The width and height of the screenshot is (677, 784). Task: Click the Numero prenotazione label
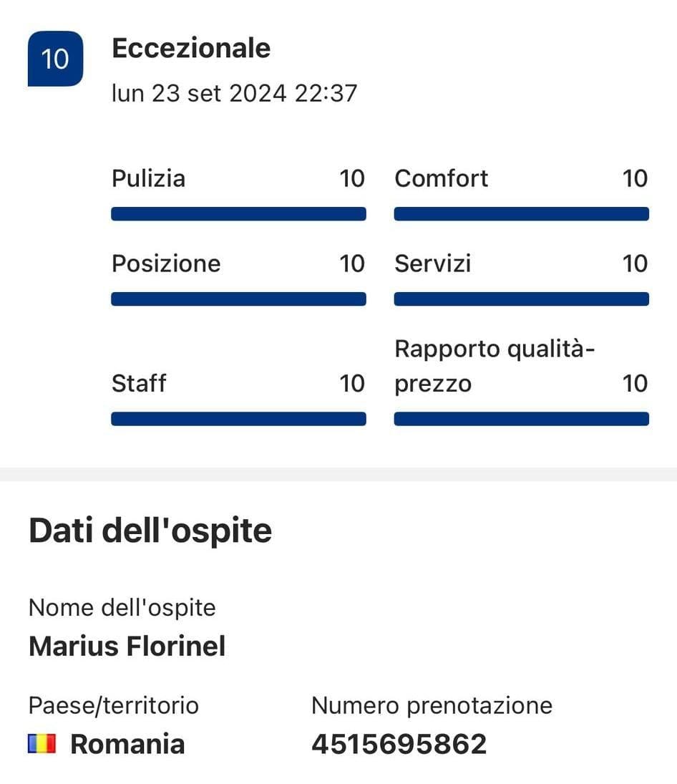(432, 705)
